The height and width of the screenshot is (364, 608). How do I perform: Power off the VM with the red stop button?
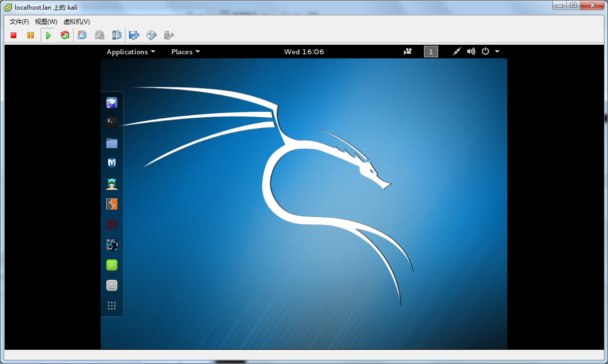14,35
